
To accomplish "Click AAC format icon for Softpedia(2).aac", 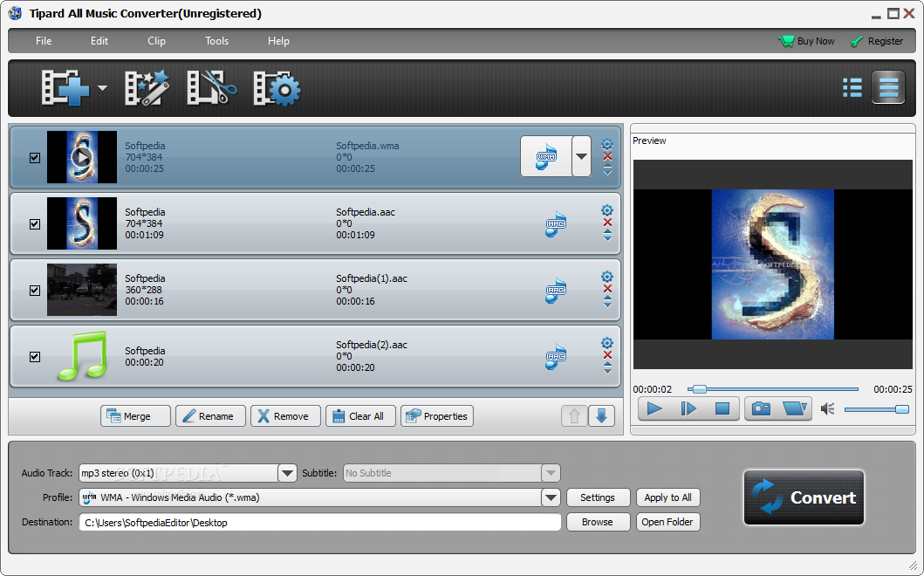I will pos(556,357).
